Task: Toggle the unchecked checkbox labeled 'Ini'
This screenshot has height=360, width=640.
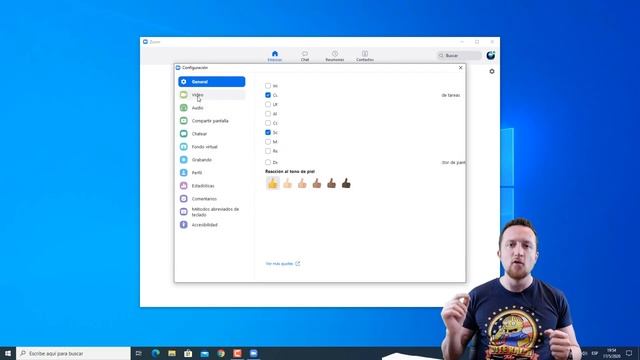Action: [268, 86]
